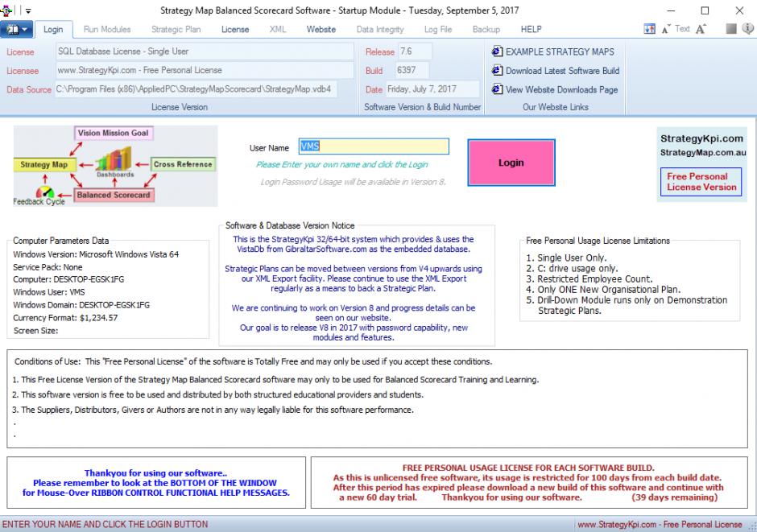Open the blue application menu button
Image resolution: width=757 pixels, height=532 pixels.
[16, 30]
